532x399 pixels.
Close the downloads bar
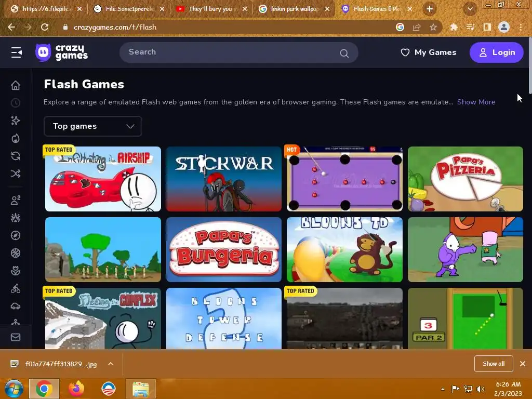[523, 364]
